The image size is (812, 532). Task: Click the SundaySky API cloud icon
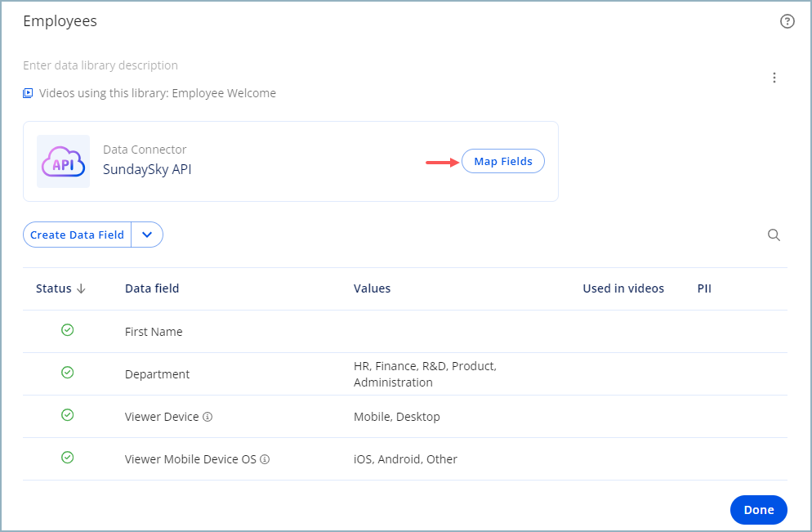pos(63,162)
